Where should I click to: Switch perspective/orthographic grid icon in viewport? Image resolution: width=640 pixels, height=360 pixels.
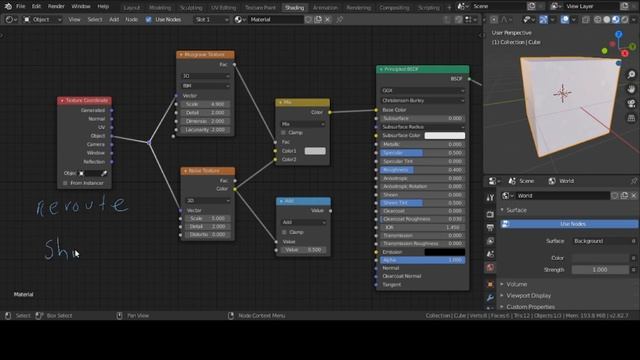tap(631, 118)
